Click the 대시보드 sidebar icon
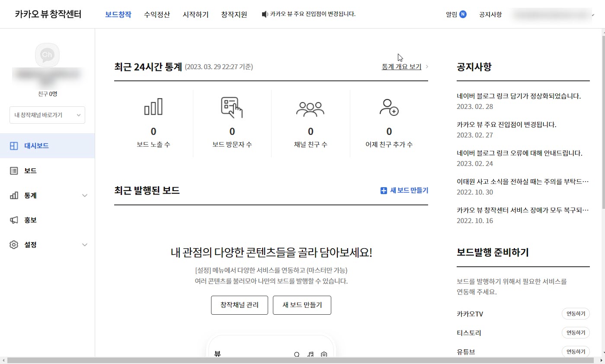605x364 pixels. (14, 146)
